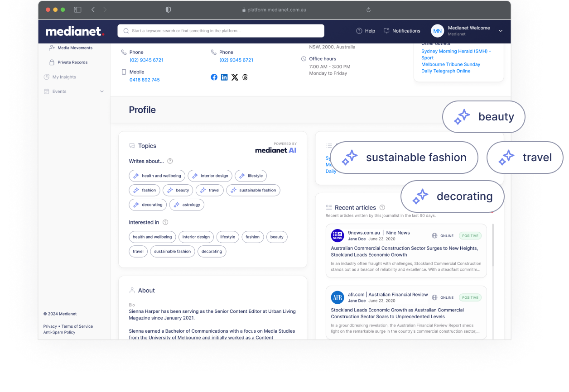Click the Privacy link in the footer
Image resolution: width=569 pixels, height=392 pixels.
50,326
